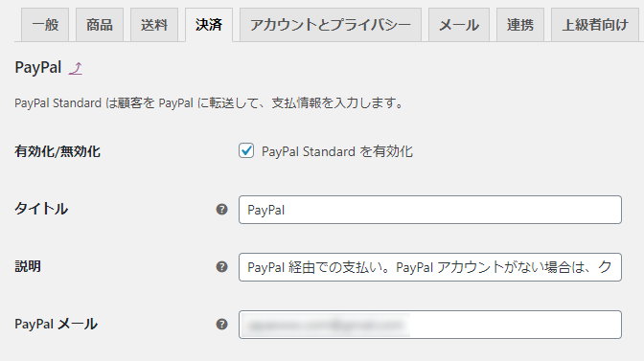
Task: Open the 送料 tab
Action: (154, 25)
